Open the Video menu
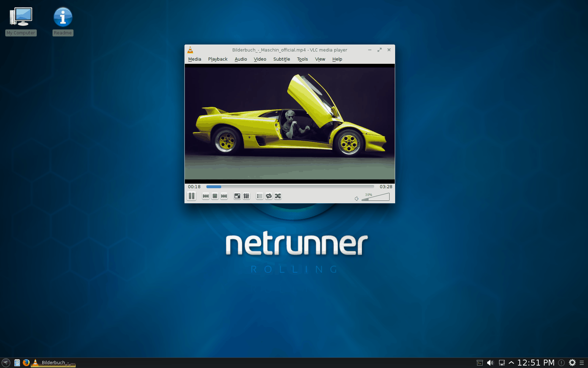Viewport: 588px width, 368px height. tap(260, 59)
